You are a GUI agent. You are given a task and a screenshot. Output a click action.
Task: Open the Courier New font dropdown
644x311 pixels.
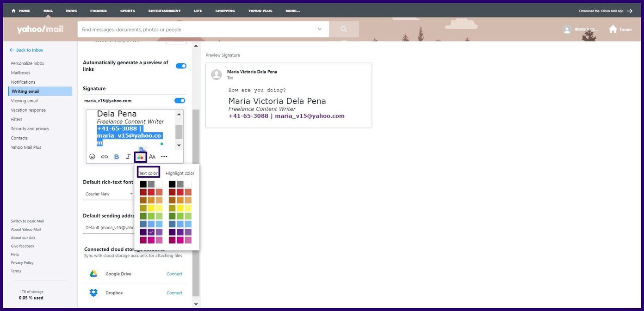(x=110, y=194)
